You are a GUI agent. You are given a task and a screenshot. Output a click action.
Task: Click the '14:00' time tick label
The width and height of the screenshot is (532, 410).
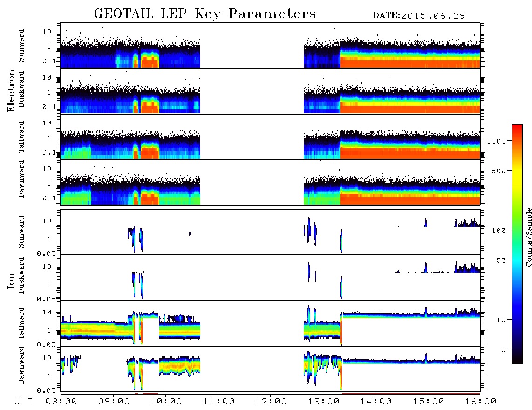pos(376,402)
